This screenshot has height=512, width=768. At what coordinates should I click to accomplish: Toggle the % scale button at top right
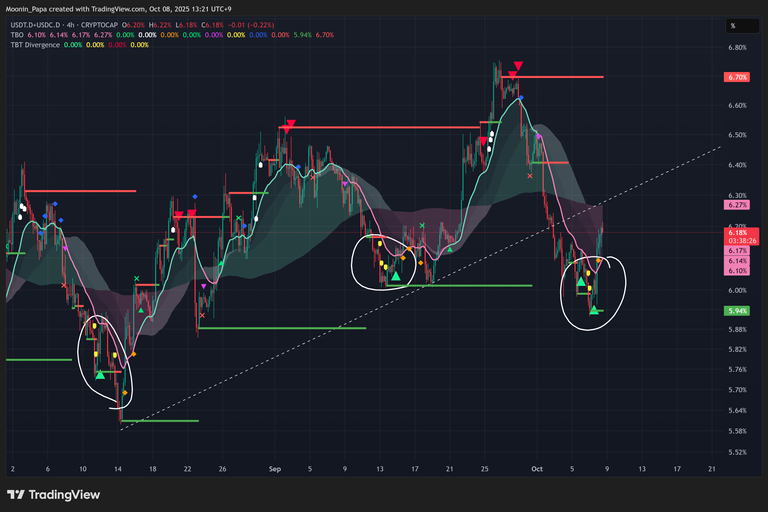point(732,25)
